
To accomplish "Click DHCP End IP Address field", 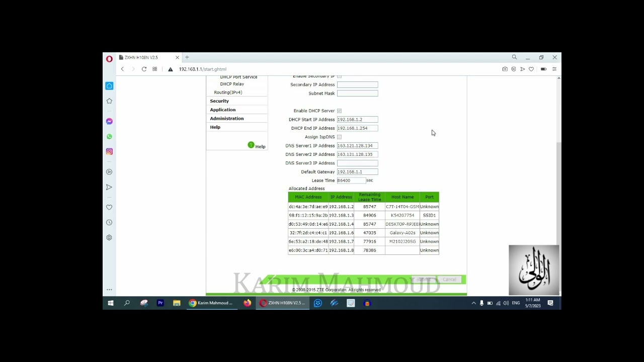I will point(357,128).
